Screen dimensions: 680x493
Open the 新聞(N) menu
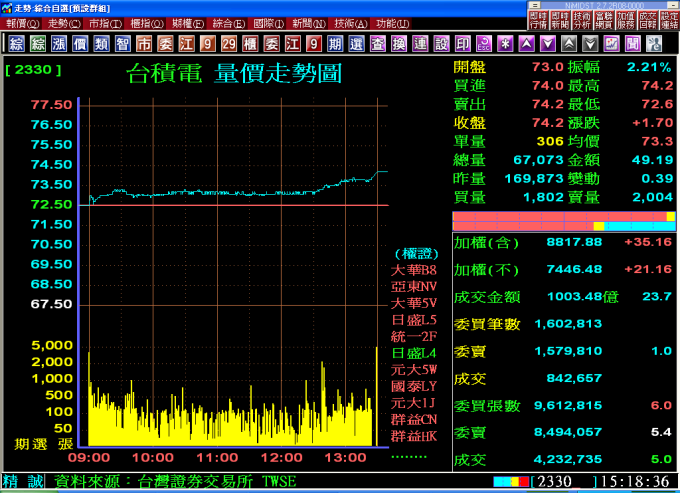309,23
